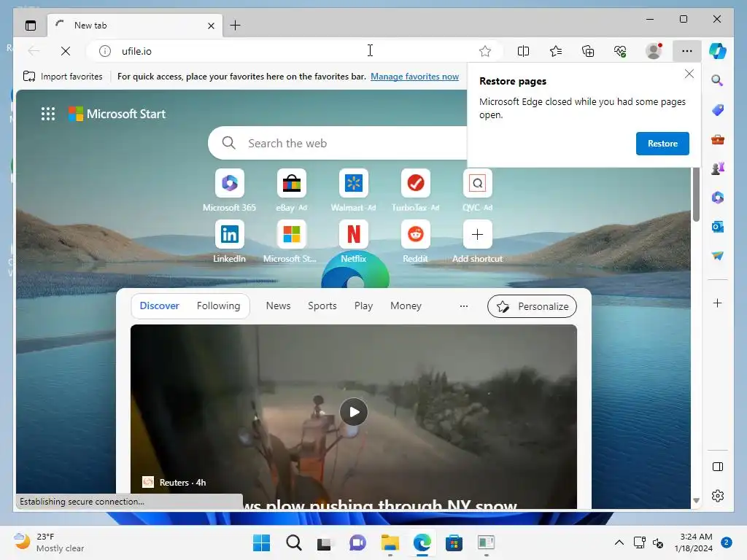Open Microsoft 365 shortcut tile
747x560 pixels.
pyautogui.click(x=229, y=183)
